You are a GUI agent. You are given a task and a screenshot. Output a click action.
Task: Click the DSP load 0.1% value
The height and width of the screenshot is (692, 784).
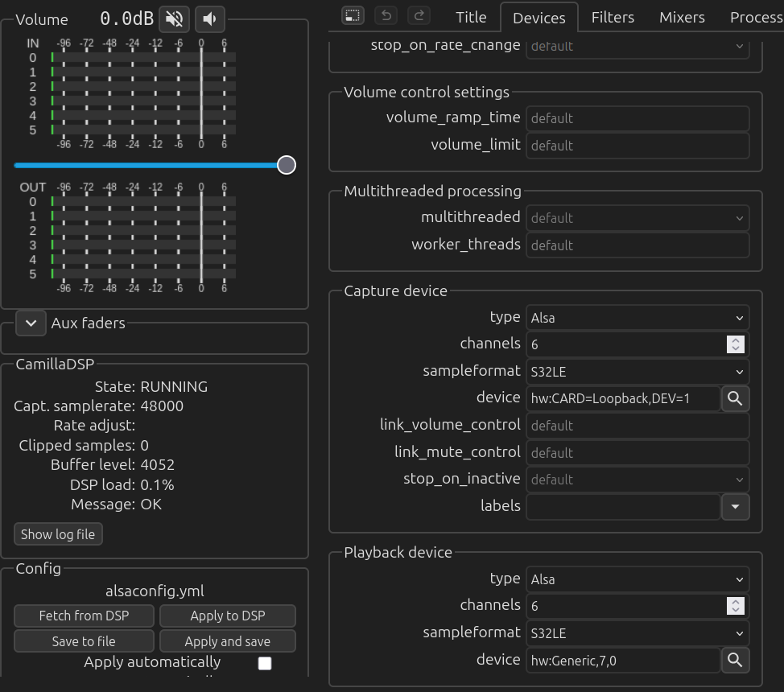click(158, 485)
